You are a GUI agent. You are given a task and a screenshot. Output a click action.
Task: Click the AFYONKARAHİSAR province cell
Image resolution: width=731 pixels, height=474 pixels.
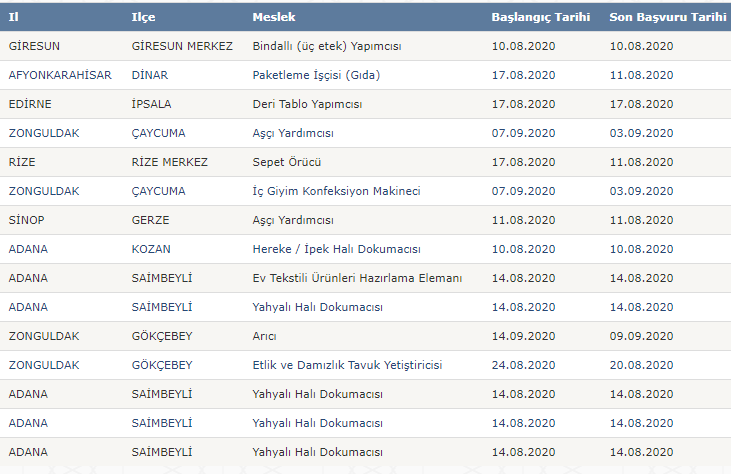(59, 75)
